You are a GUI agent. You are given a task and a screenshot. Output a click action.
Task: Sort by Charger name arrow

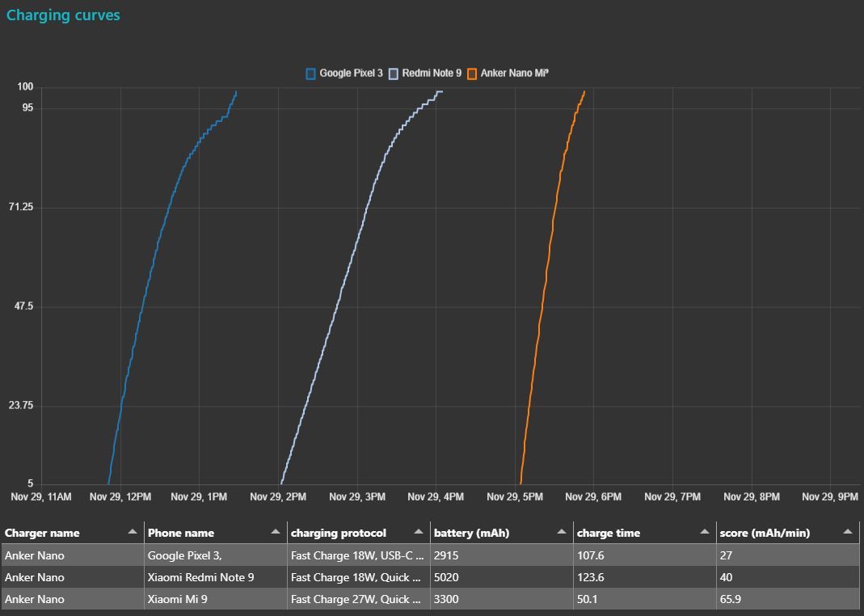click(133, 532)
